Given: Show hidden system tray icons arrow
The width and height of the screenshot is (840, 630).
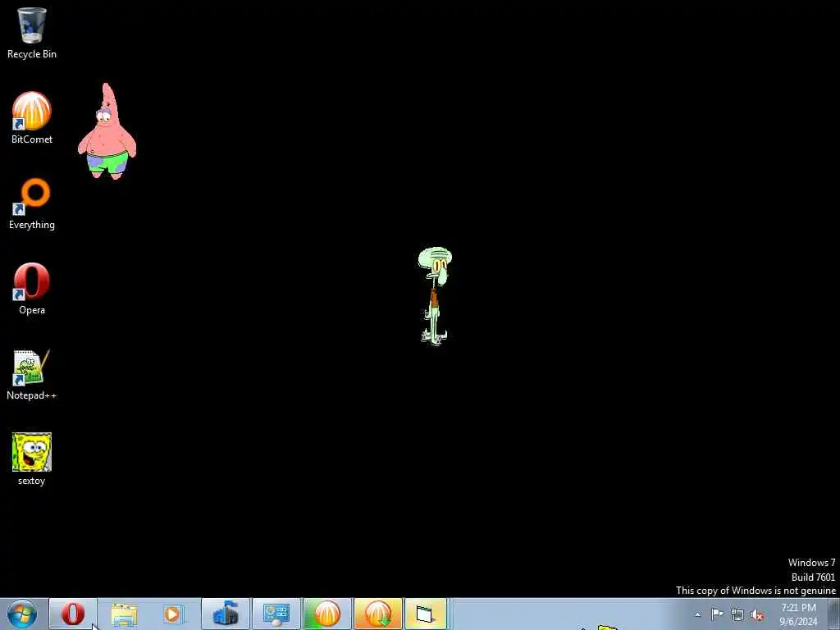Looking at the screenshot, I should pos(697,614).
